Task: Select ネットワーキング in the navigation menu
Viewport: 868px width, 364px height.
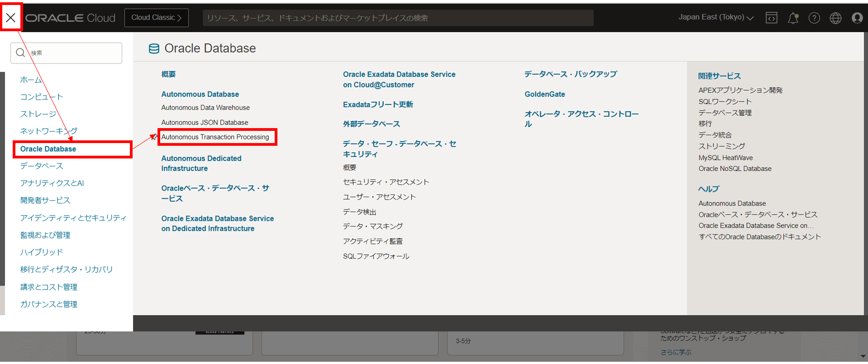Action: 49,131
